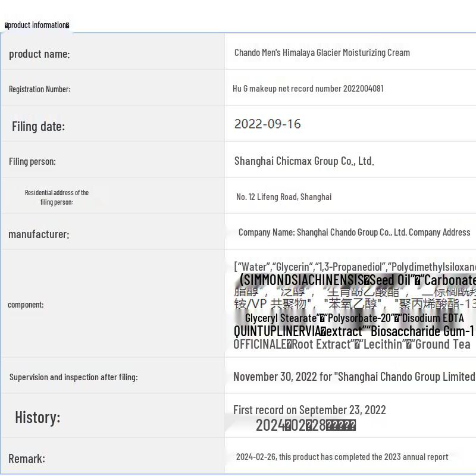Select the Chando Men's Himalaya Glacier Moisturizing Cream text

322,52
